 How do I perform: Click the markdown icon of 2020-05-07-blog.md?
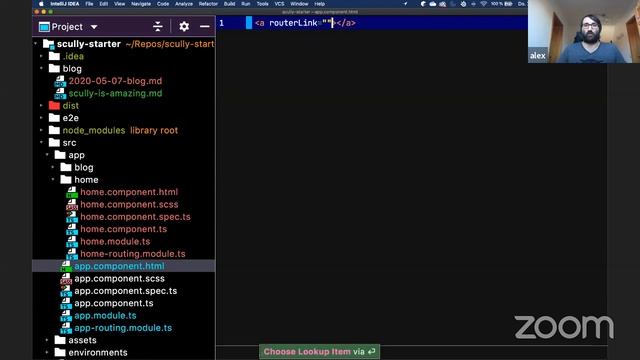tap(60, 81)
